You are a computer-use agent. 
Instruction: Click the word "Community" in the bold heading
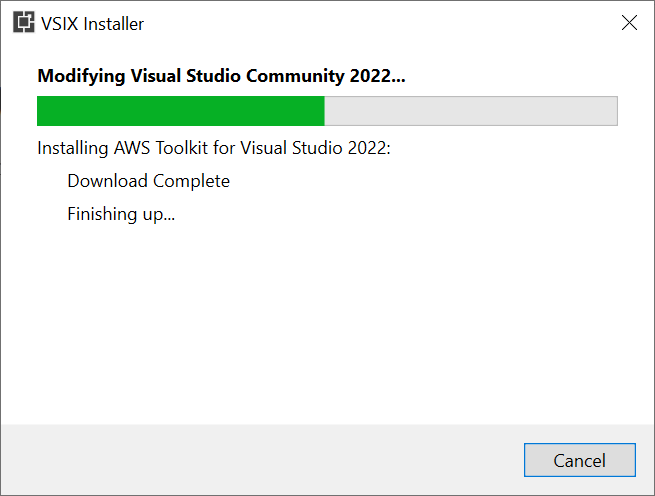[295, 76]
